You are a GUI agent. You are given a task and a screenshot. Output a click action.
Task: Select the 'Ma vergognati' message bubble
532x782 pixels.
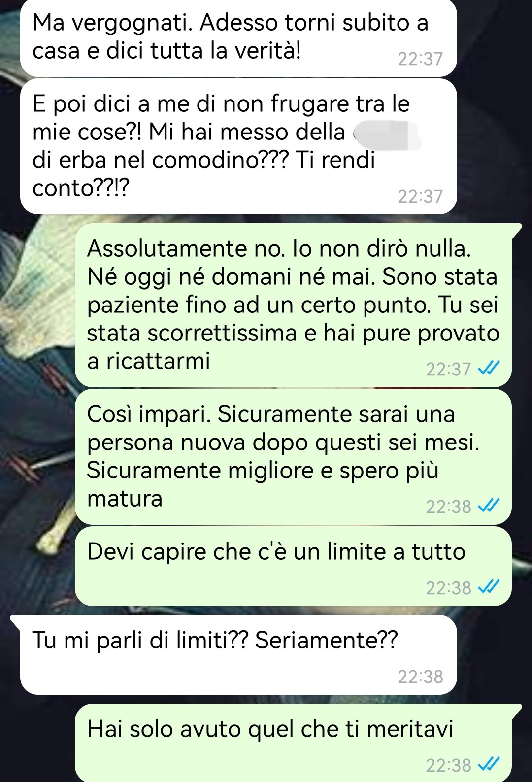point(238,37)
